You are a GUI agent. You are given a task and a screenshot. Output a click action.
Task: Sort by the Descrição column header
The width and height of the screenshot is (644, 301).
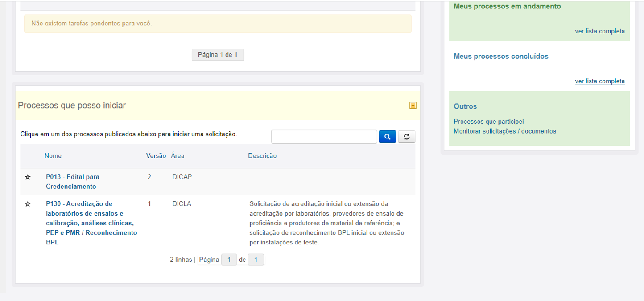click(x=262, y=156)
